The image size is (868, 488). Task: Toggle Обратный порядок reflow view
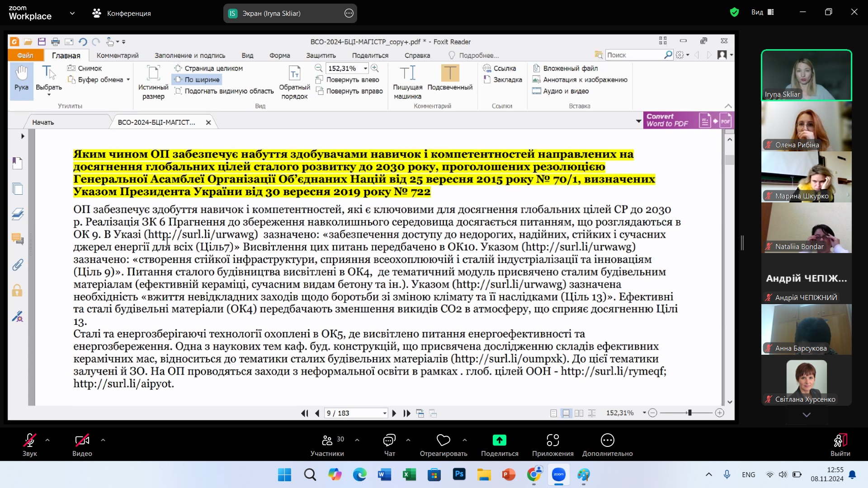pos(294,82)
